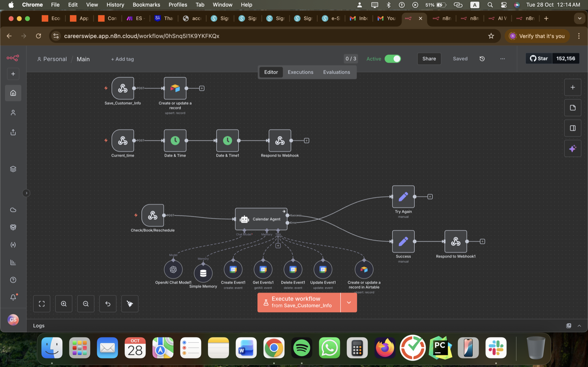The width and height of the screenshot is (588, 367).
Task: Open the AI assistant sparkle button
Action: coord(573,148)
